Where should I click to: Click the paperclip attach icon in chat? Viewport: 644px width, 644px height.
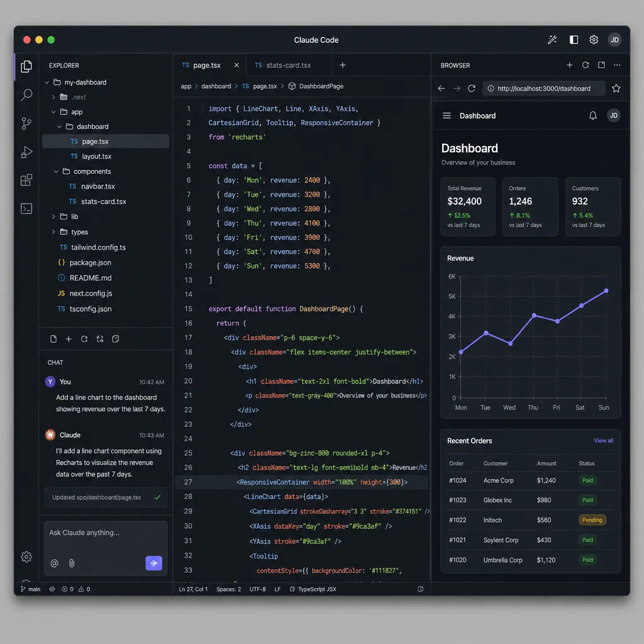[x=72, y=563]
